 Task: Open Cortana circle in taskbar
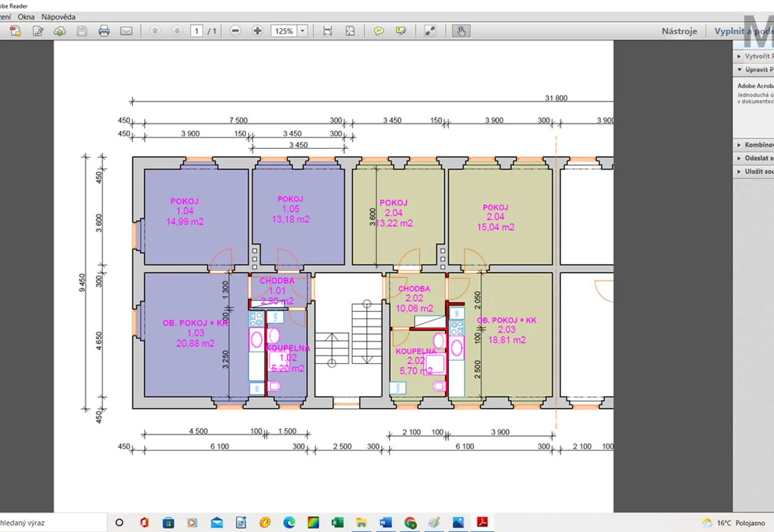119,522
